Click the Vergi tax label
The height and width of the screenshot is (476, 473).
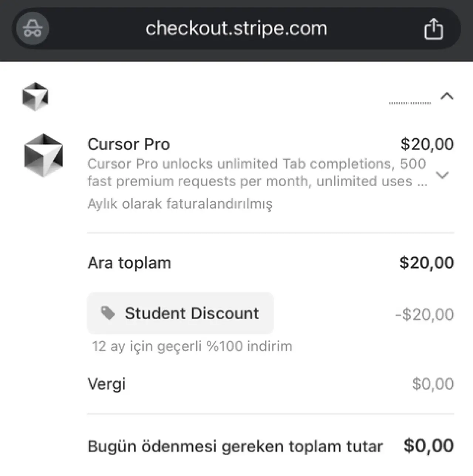(x=107, y=384)
